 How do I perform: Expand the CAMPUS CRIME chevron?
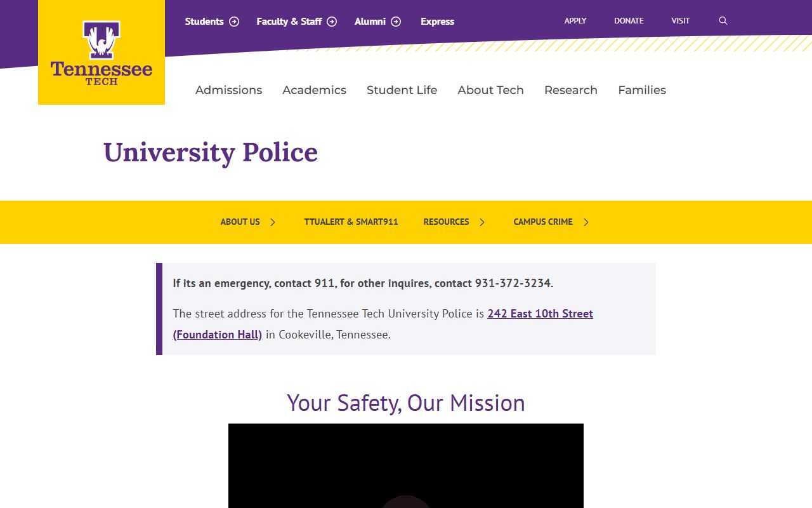pos(586,222)
